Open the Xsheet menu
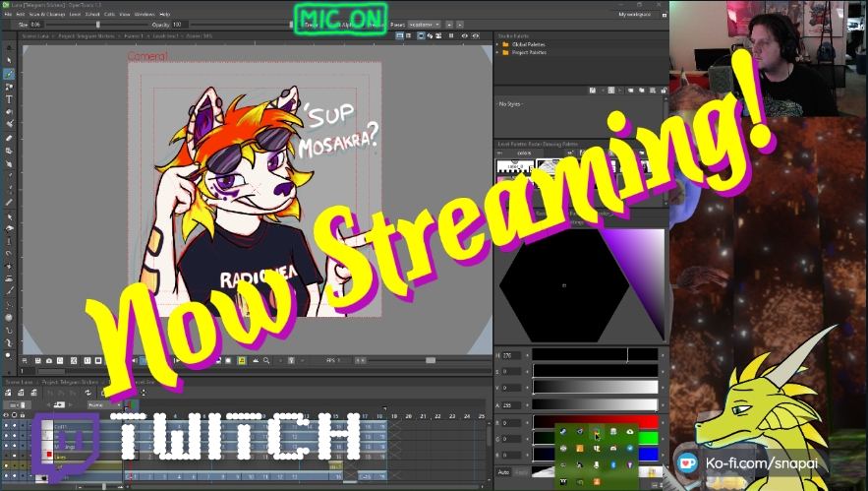Screen dimensions: 868x491 point(92,14)
